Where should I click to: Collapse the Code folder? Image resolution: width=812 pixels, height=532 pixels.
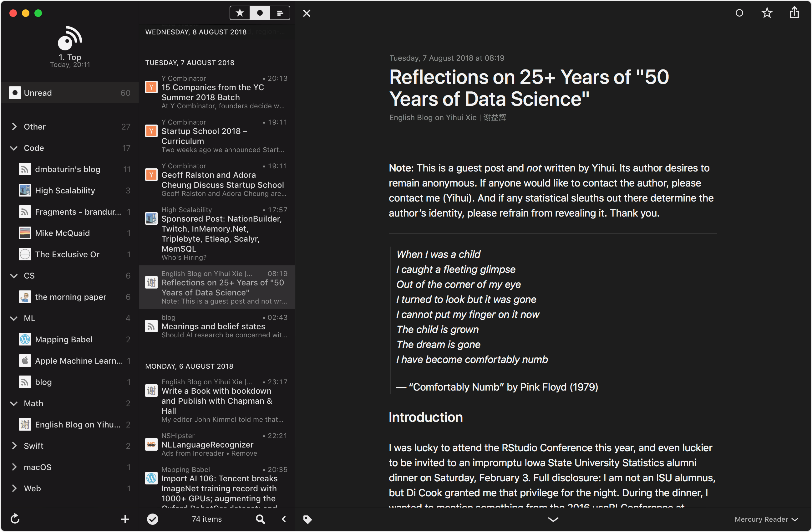[x=14, y=148]
